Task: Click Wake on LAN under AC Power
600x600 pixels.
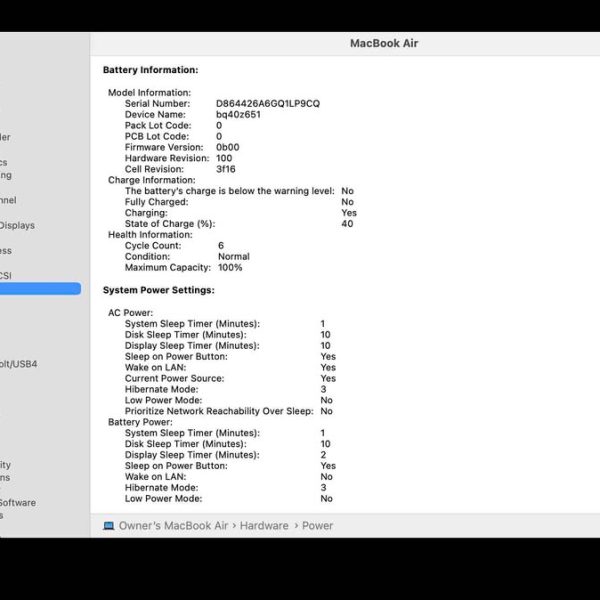Action: point(155,367)
